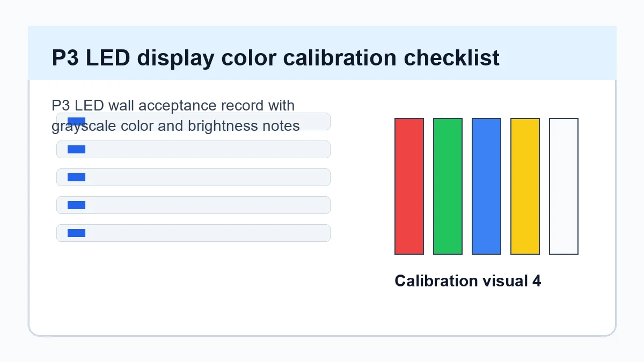Click the blue marker in fourth checklist row

(76, 205)
